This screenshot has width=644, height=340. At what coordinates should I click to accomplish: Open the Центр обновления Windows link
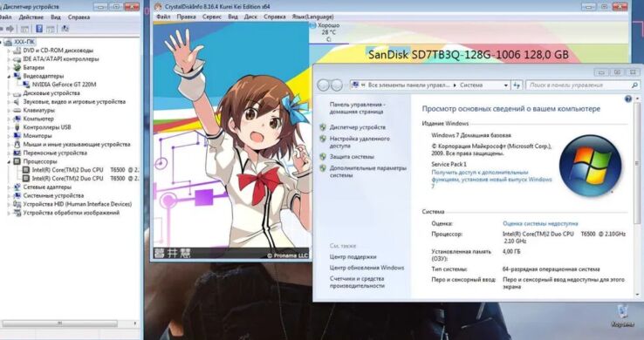click(x=367, y=268)
